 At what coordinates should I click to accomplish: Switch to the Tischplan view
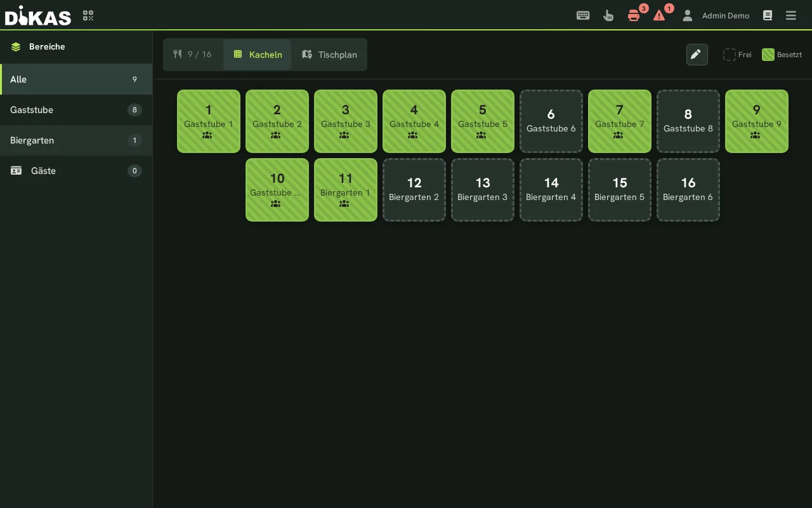coord(329,55)
